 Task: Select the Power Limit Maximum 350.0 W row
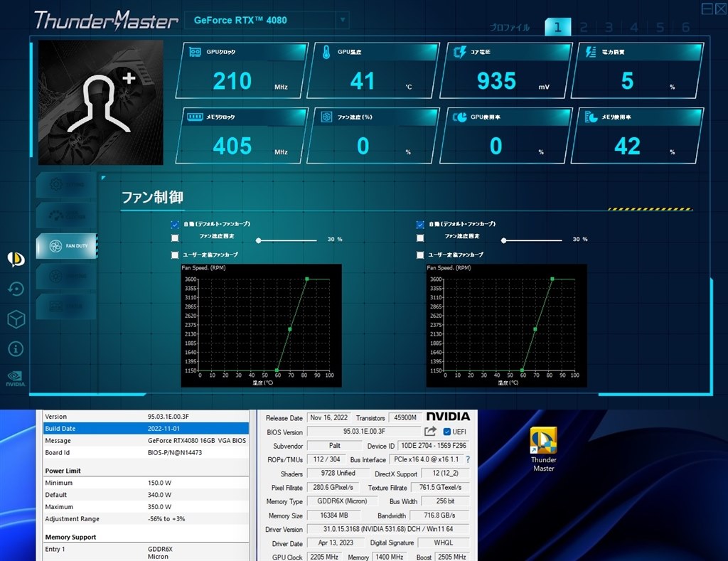146,507
